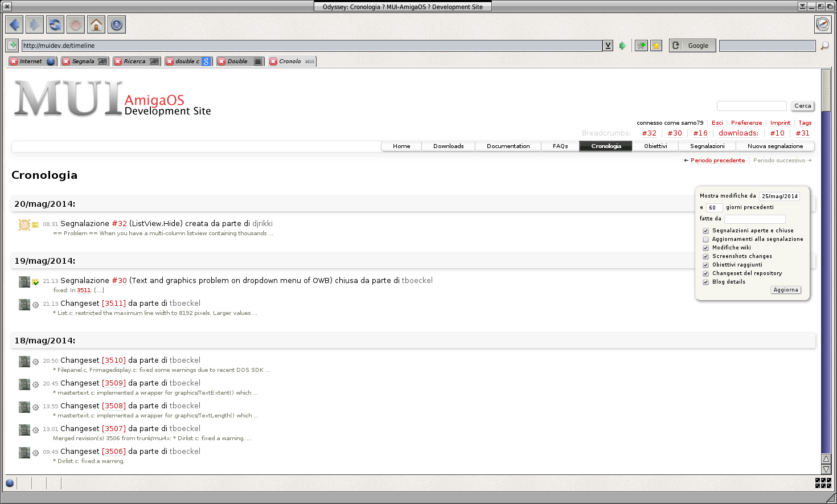Screen dimensions: 837x504
Task: Open the 'downloads:' breadcrumb link
Action: pyautogui.click(x=738, y=133)
